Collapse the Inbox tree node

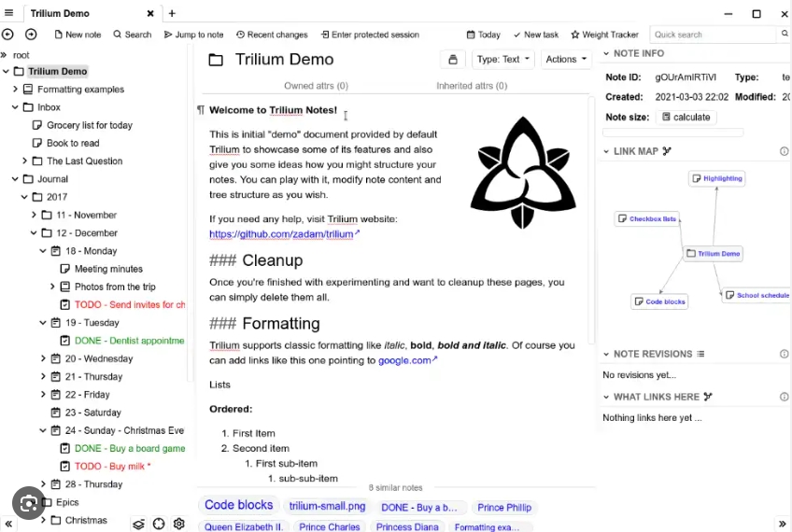(15, 107)
